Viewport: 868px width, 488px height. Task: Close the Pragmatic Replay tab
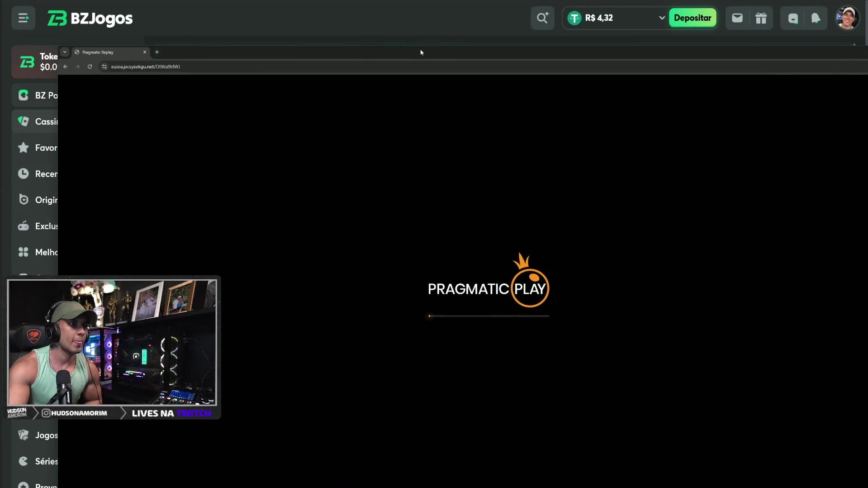(x=145, y=52)
